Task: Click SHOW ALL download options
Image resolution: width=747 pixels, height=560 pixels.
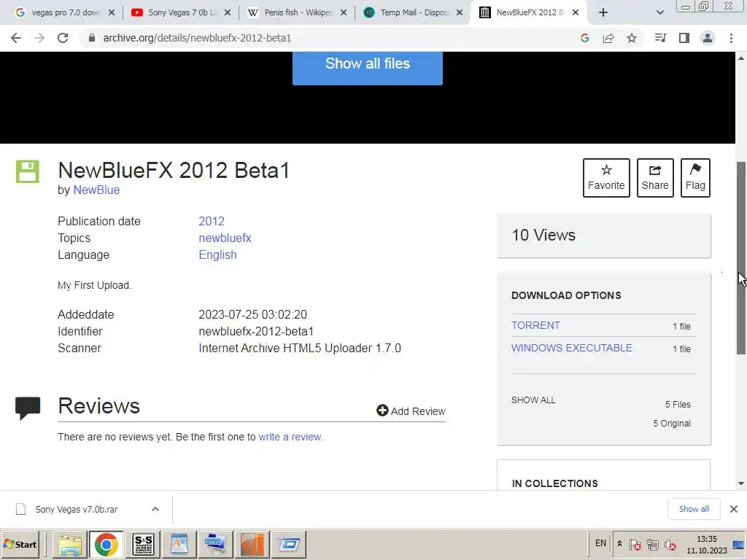Action: (x=533, y=400)
